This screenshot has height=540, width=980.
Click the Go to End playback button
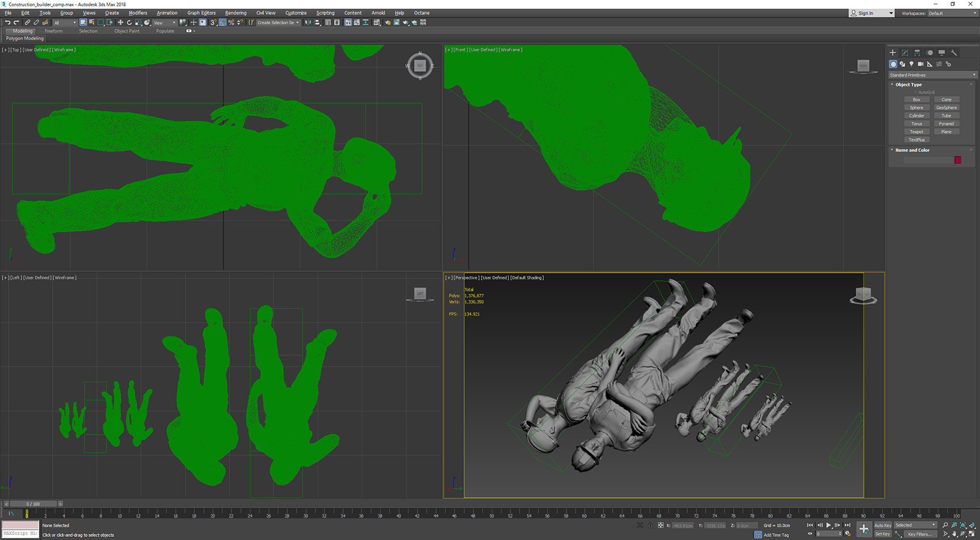pos(847,525)
